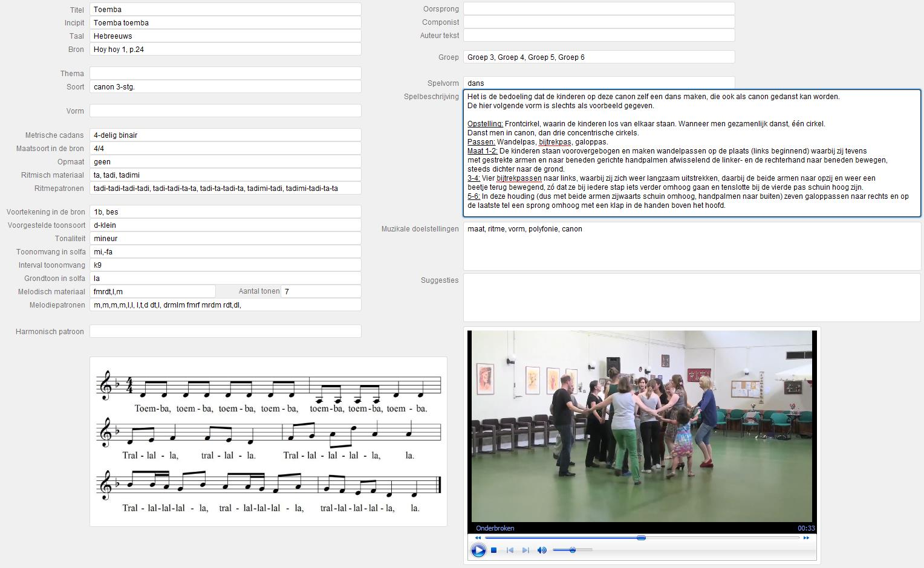Select the Taal field with Hebreeuws
Image resolution: width=924 pixels, height=568 pixels.
[x=225, y=36]
